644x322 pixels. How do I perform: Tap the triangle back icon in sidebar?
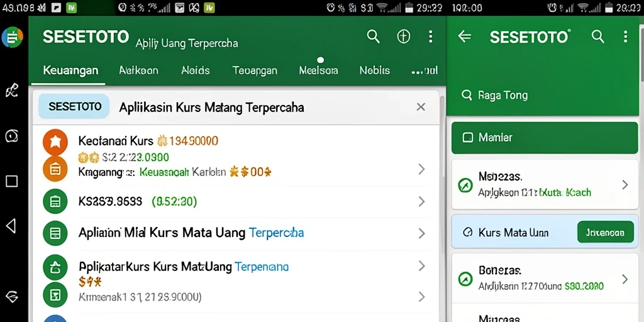[11, 226]
